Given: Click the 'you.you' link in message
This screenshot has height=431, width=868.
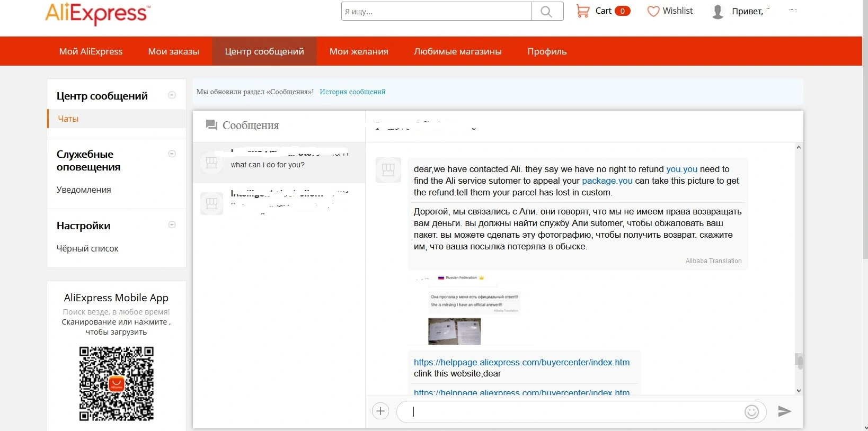Looking at the screenshot, I should (x=682, y=169).
